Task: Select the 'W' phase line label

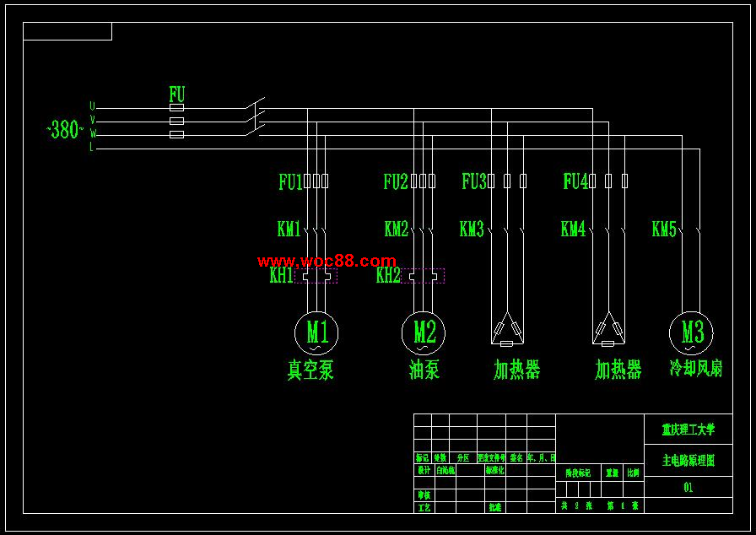Action: (x=93, y=133)
